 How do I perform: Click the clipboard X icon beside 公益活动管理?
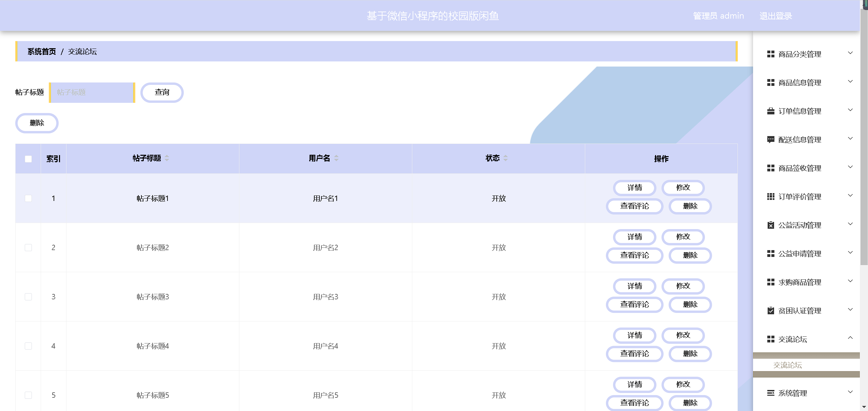(x=771, y=225)
